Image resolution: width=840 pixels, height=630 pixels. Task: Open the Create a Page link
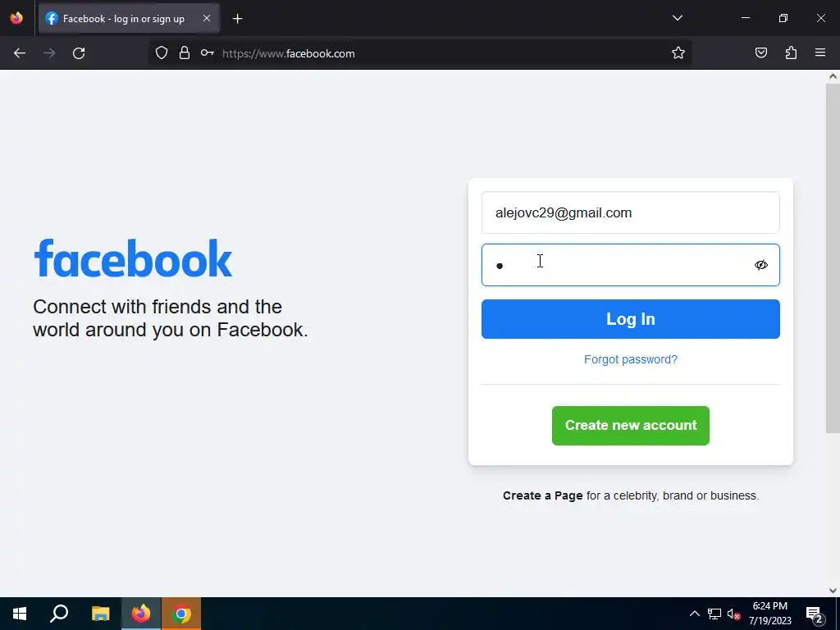[x=543, y=495]
